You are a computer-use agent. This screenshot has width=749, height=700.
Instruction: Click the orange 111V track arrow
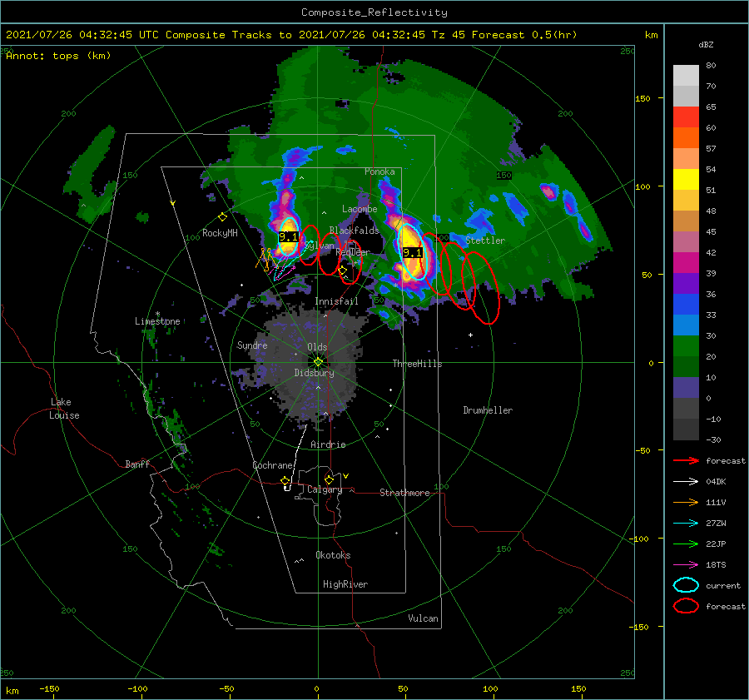tap(686, 502)
